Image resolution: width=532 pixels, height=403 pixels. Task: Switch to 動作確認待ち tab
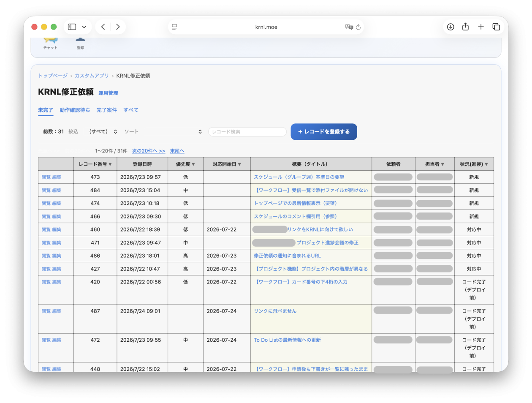75,110
